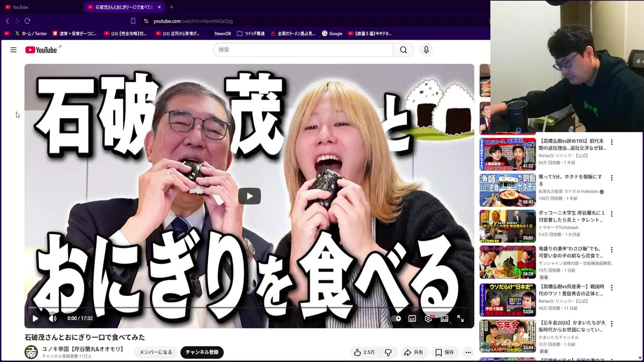
Task: Reload the page with the refresh icon
Action: pos(28,21)
